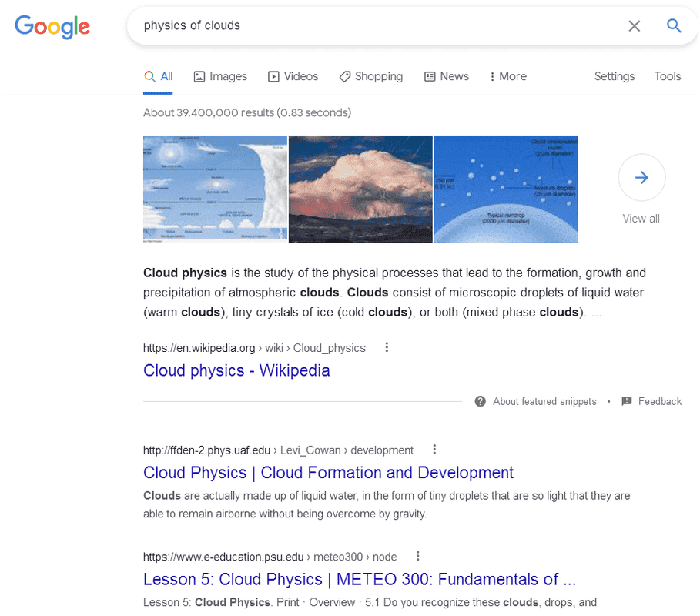700x616 pixels.
Task: Click the Google logo
Action: 52,27
